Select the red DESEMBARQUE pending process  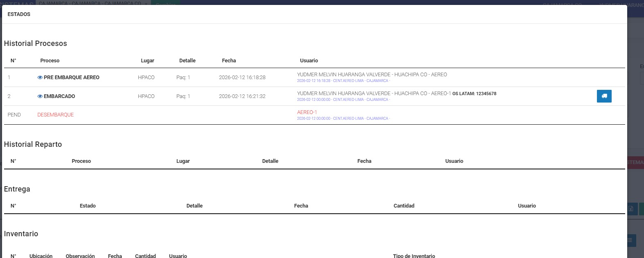(x=55, y=115)
